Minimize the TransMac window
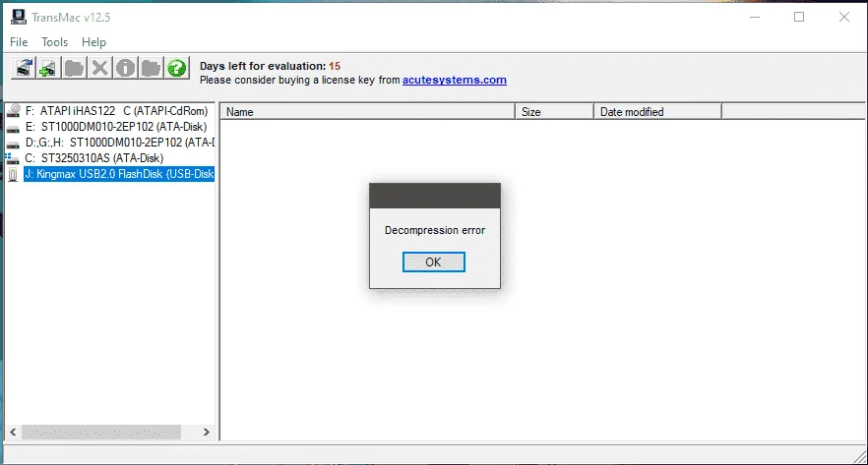 coord(755,17)
